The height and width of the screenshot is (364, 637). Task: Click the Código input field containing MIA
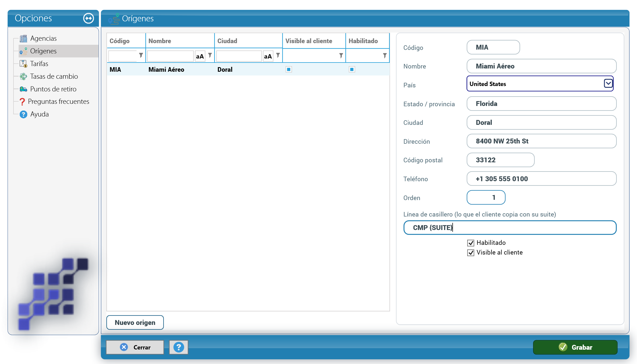[493, 47]
